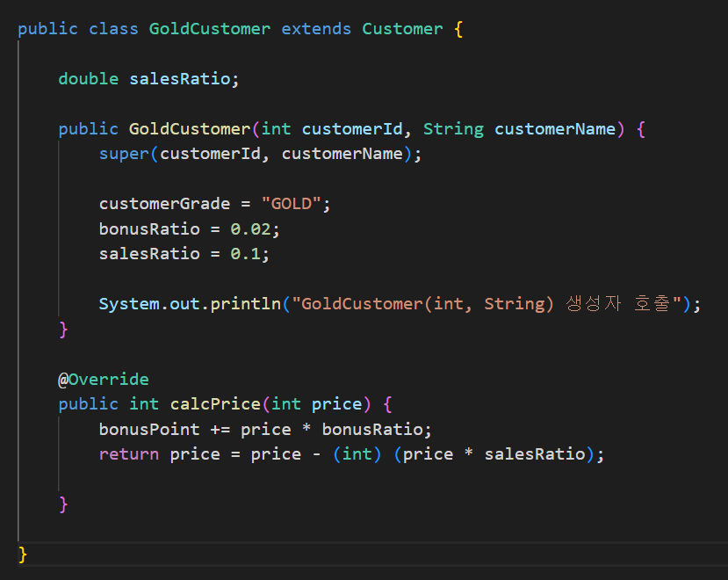The width and height of the screenshot is (728, 580).
Task: Click the 'String' parameter type in constructor
Action: [x=453, y=128]
